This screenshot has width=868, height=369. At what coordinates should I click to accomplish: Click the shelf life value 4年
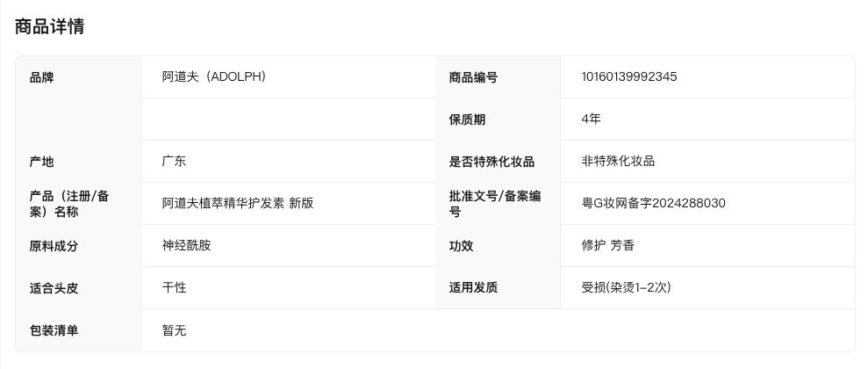pos(591,119)
